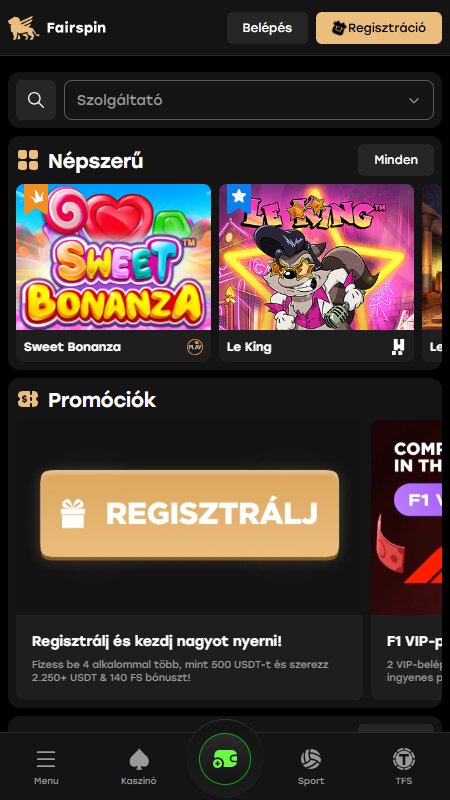Viewport: 450px width, 800px height.
Task: Click the Fairspin lion logo
Action: [x=23, y=28]
